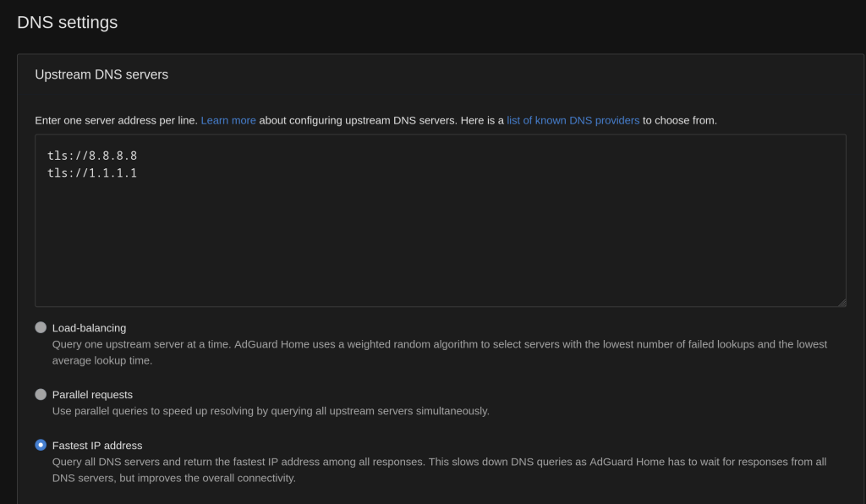Click the Fastest IP address label text
Image resolution: width=866 pixels, height=504 pixels.
[x=97, y=446]
